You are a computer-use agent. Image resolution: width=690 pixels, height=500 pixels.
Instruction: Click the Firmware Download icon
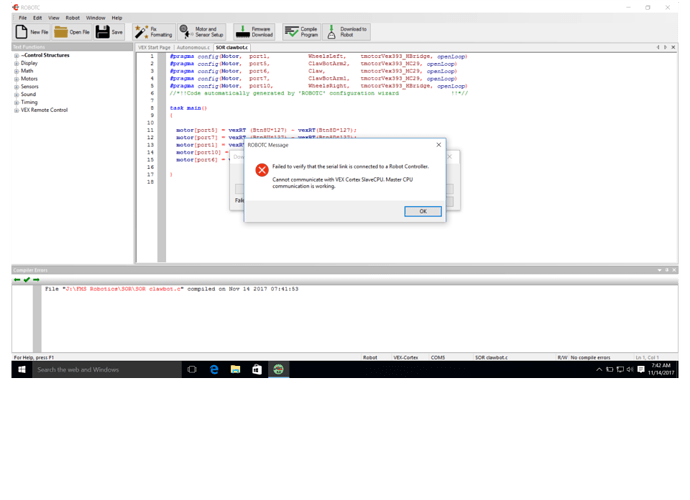point(242,32)
